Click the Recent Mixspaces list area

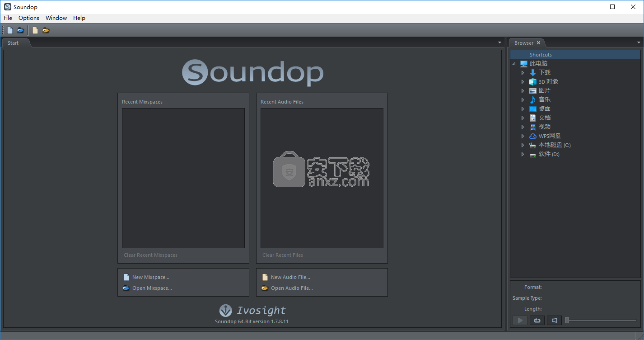click(183, 178)
